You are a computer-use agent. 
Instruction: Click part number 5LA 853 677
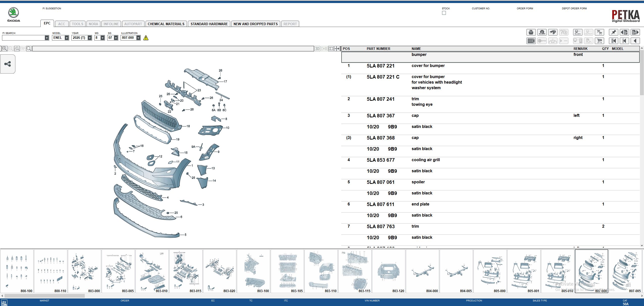(x=380, y=160)
